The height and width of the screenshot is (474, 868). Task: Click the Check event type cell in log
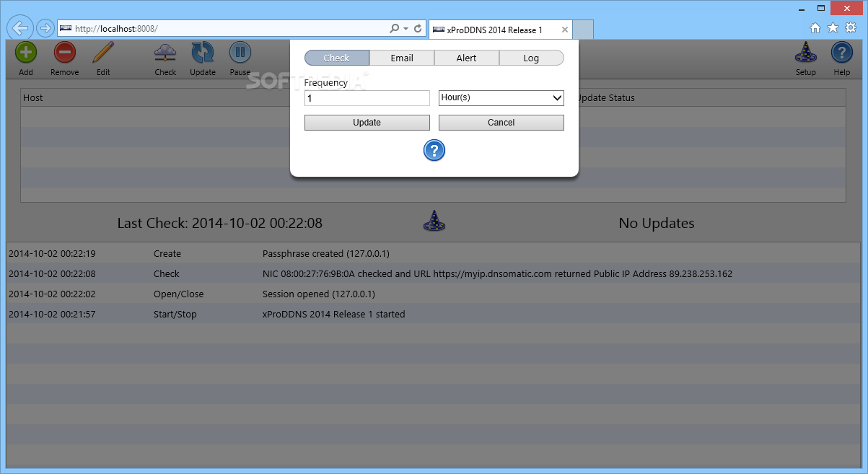[167, 274]
